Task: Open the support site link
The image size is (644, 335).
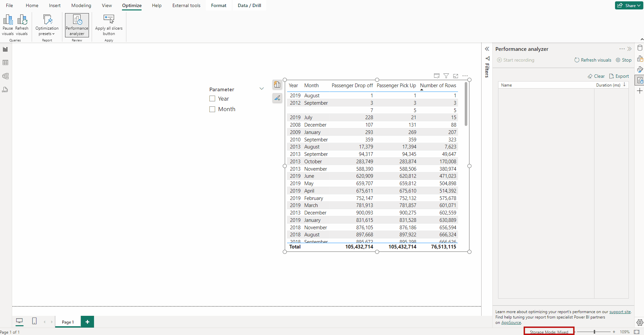Action: (x=620, y=312)
